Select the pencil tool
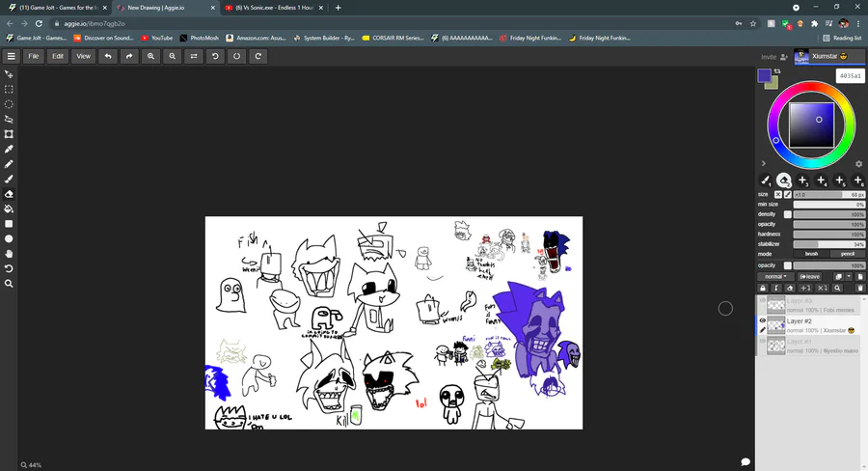868x471 pixels. [9, 164]
